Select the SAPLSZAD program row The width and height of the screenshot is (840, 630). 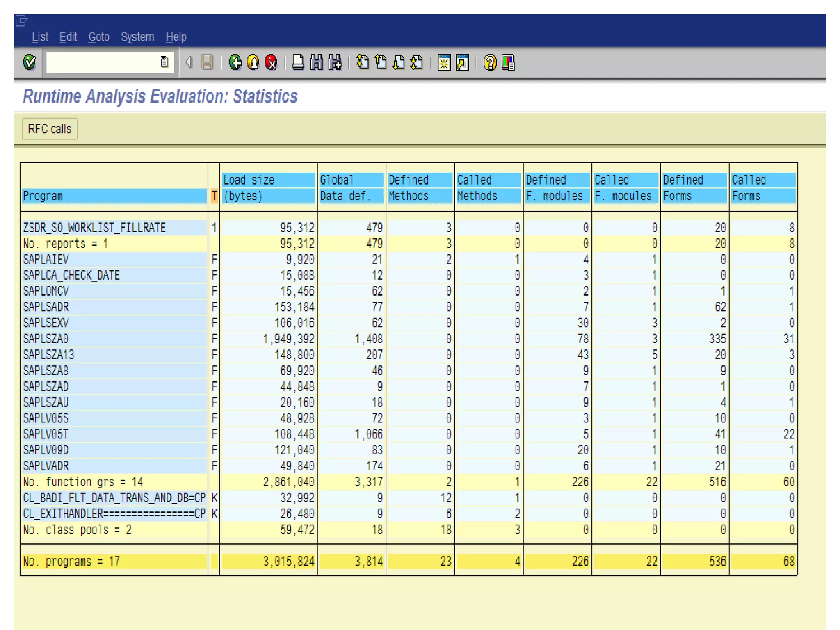tap(409, 386)
